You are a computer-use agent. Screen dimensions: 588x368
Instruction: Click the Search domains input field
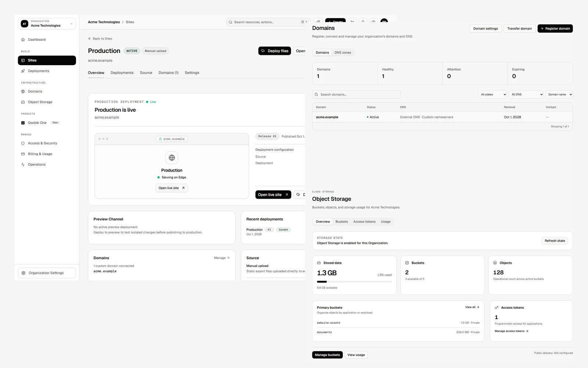pyautogui.click(x=356, y=95)
